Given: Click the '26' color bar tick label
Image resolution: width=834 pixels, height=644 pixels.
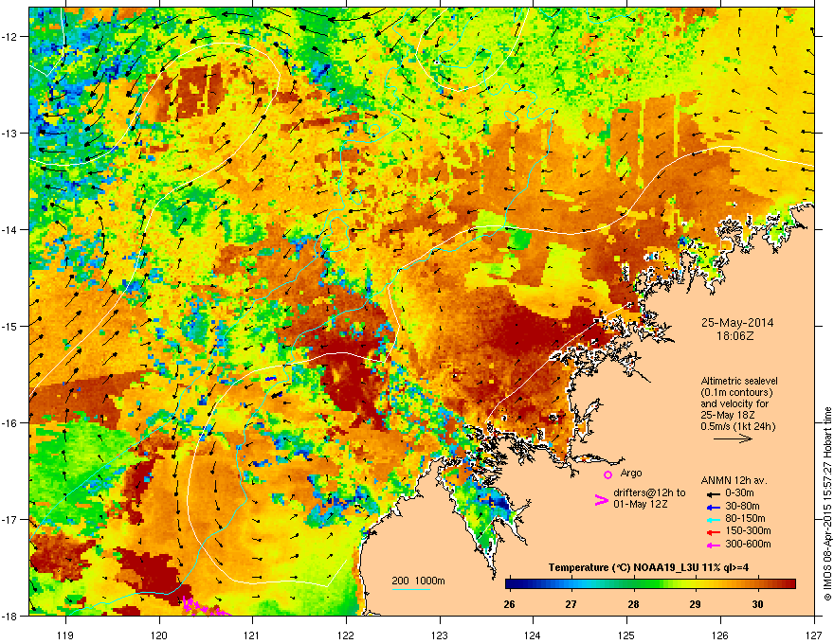Looking at the screenshot, I should click(509, 604).
